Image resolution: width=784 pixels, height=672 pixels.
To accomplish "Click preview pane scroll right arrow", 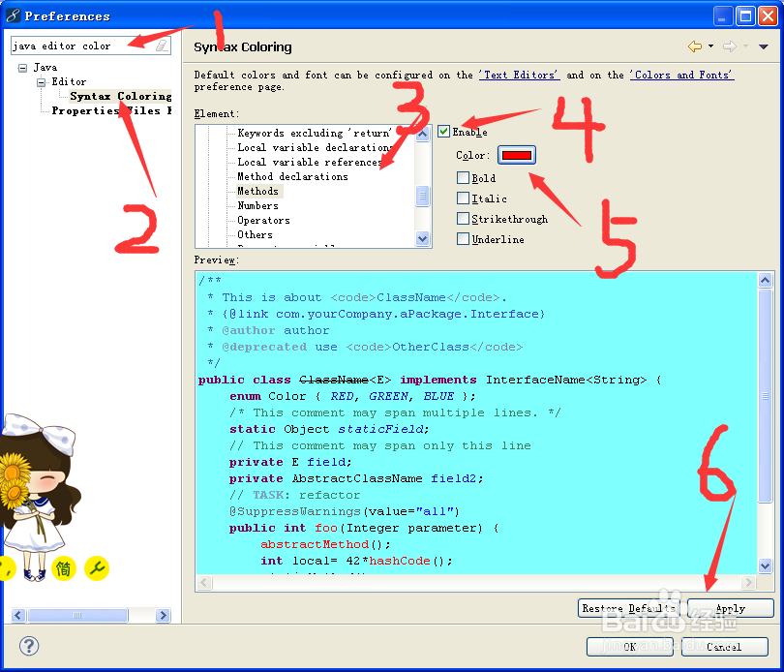I will tap(748, 583).
